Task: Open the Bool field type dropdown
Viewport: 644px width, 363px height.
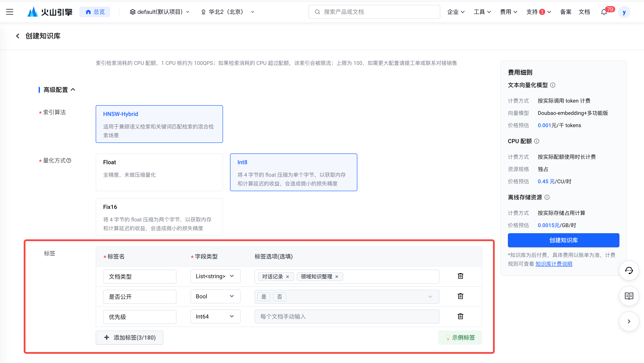Action: pyautogui.click(x=215, y=296)
